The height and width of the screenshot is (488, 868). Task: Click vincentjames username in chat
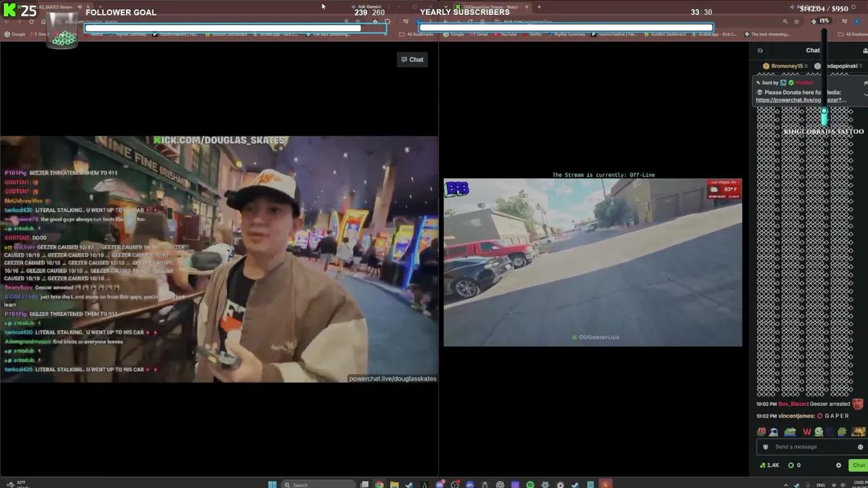coord(796,416)
